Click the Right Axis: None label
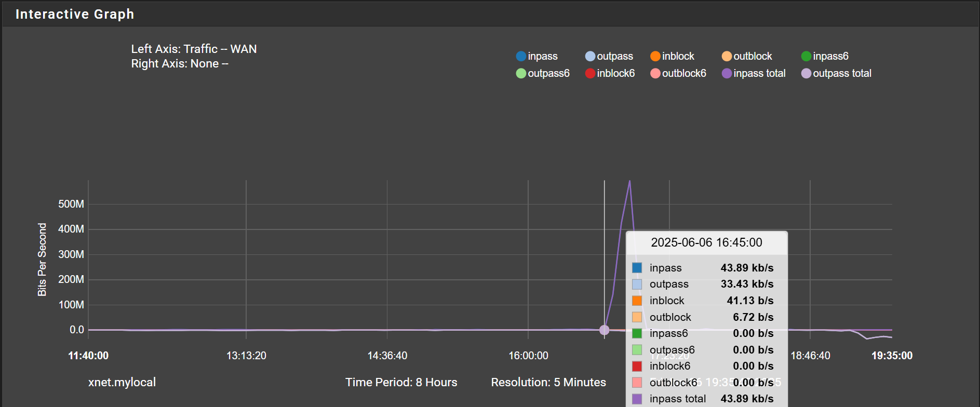 [180, 63]
